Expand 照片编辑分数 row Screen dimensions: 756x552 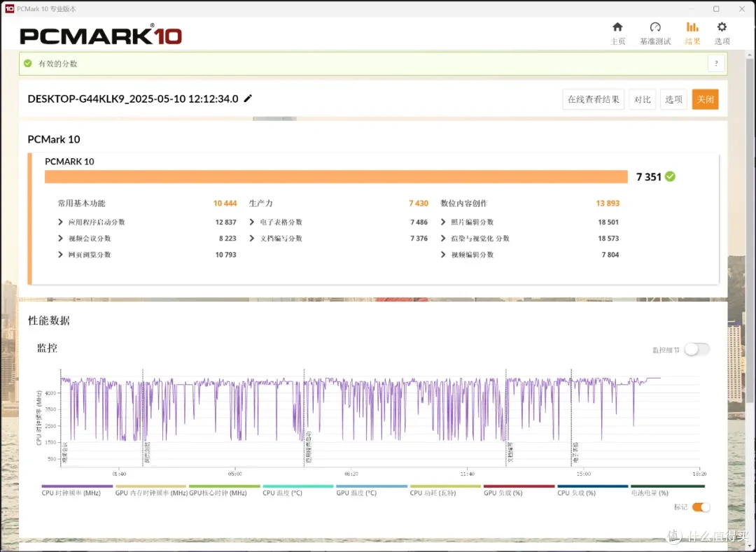pyautogui.click(x=443, y=222)
